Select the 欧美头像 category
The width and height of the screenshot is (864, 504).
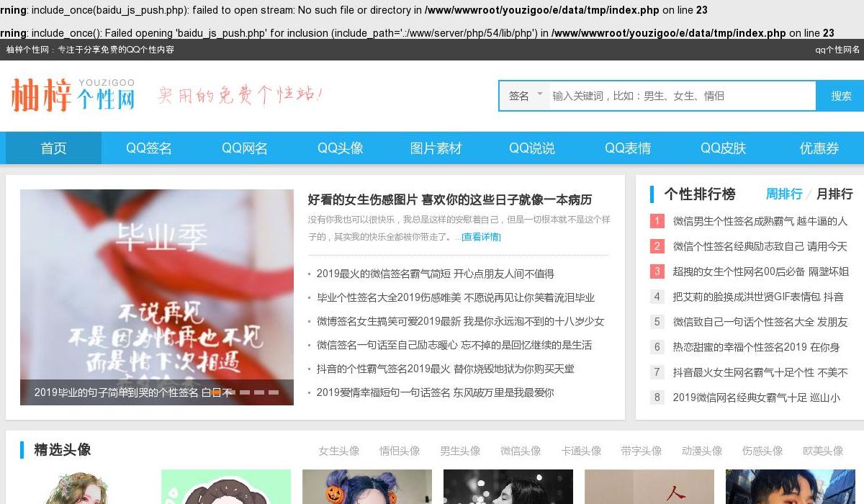[x=823, y=451]
